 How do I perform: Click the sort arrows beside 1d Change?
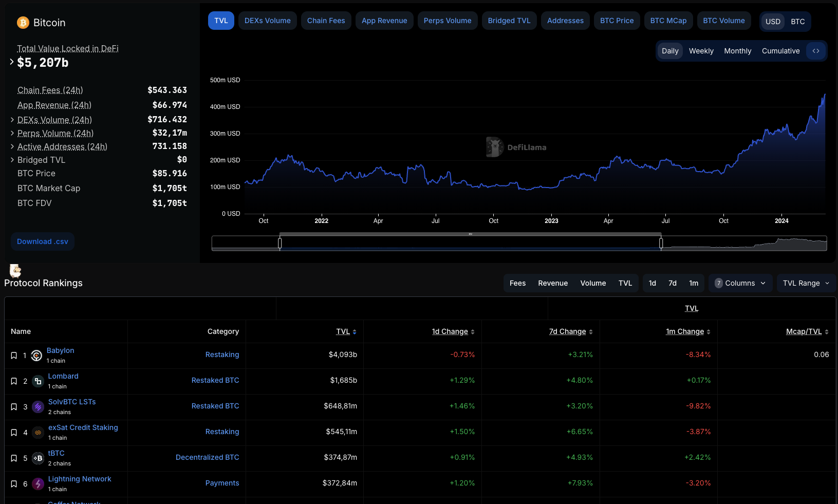tap(473, 332)
